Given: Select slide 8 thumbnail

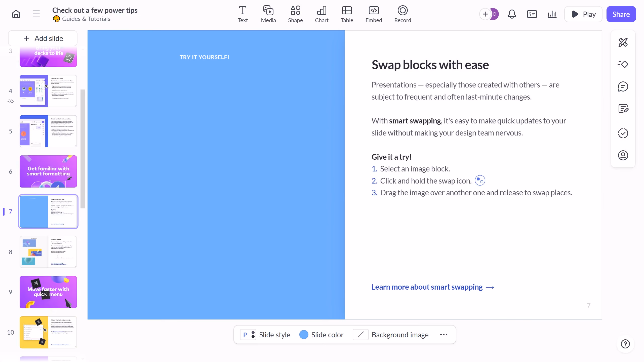Looking at the screenshot, I should (x=48, y=252).
